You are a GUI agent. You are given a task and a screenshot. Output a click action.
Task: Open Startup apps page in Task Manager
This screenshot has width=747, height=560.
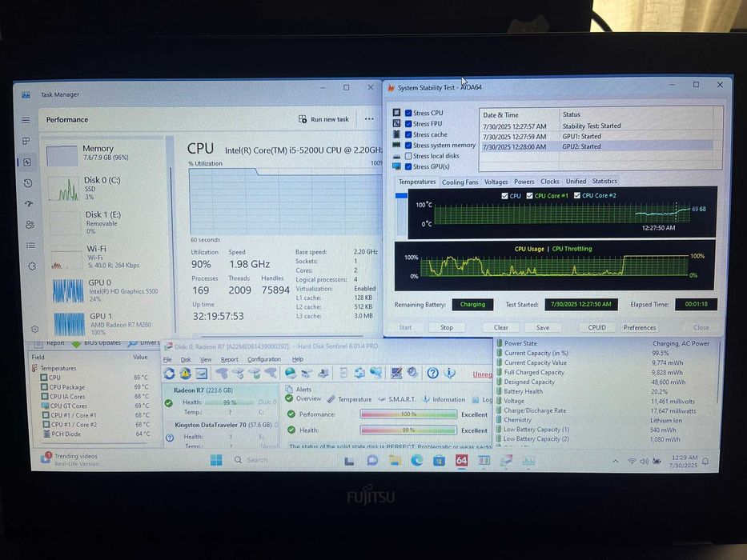(29, 204)
